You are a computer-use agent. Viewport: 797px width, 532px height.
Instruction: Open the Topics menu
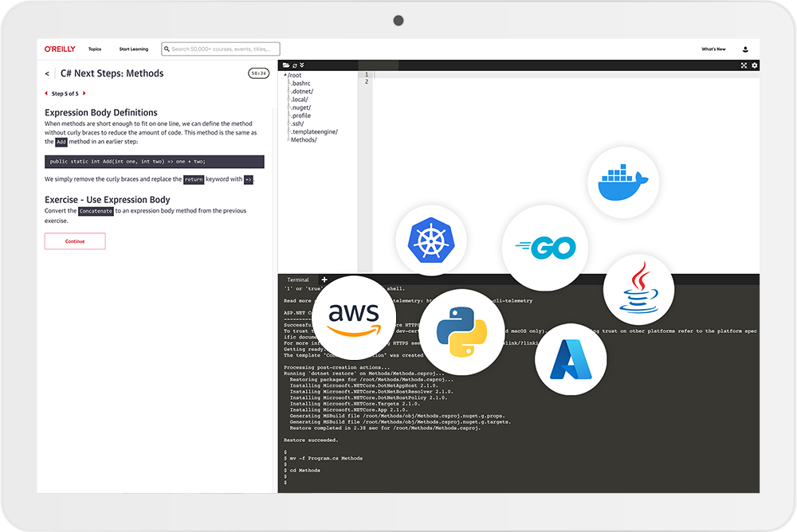point(95,49)
